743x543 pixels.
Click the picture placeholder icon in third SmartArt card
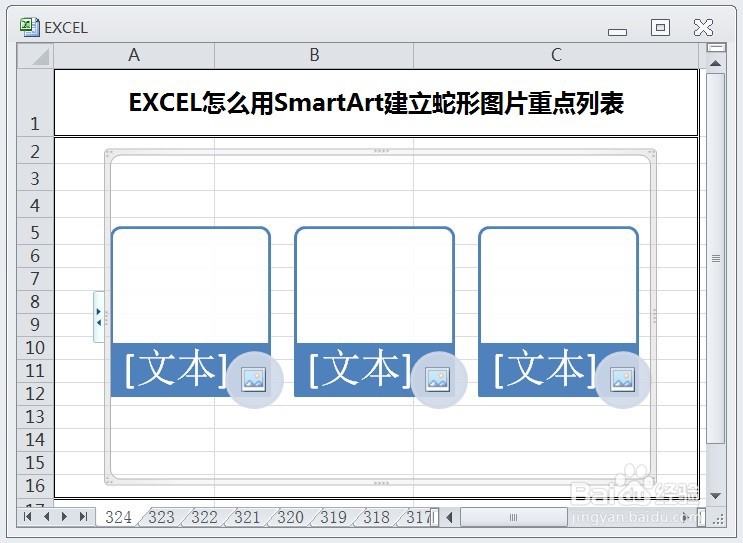click(623, 380)
